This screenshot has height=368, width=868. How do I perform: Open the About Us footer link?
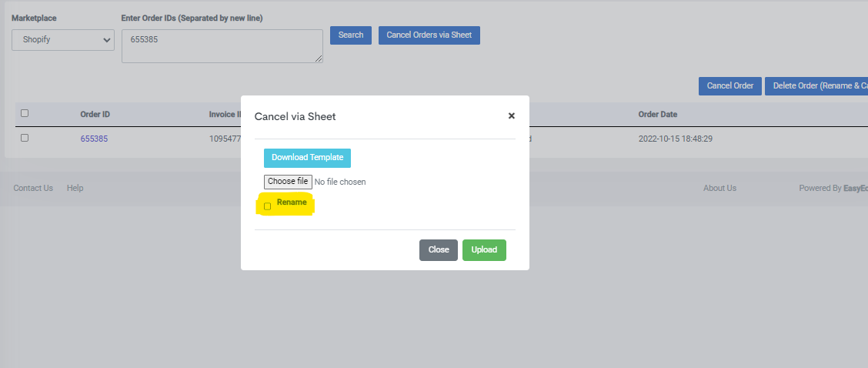(719, 188)
